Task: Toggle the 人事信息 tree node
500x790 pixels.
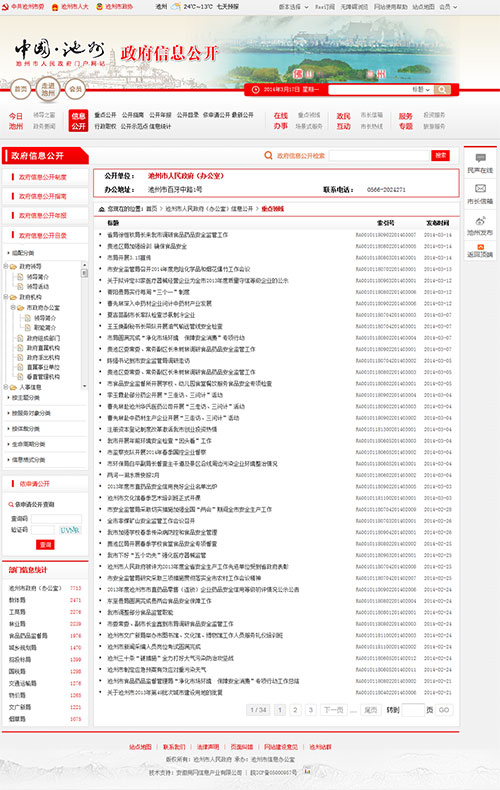Action: [6, 387]
